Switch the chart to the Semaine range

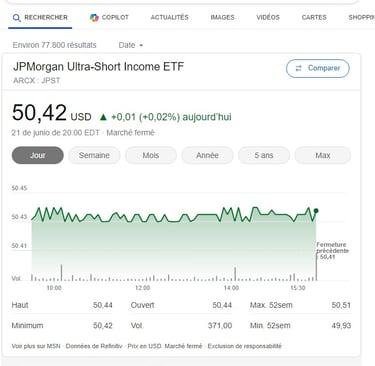pos(94,155)
